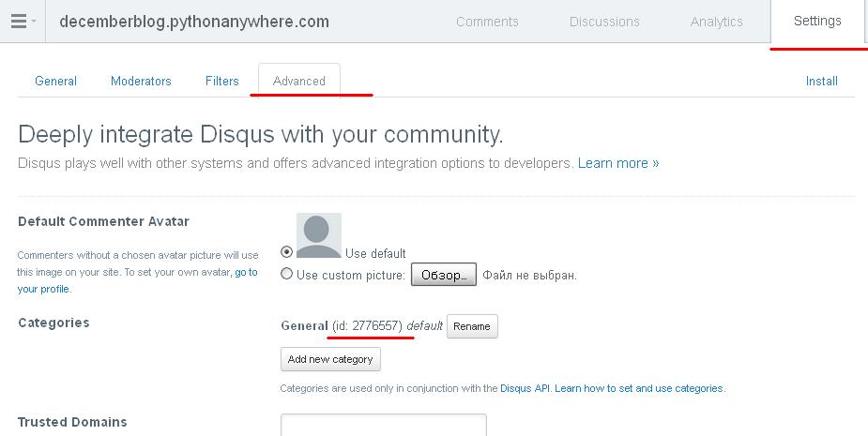Select the Use default avatar radio button

pos(287,252)
